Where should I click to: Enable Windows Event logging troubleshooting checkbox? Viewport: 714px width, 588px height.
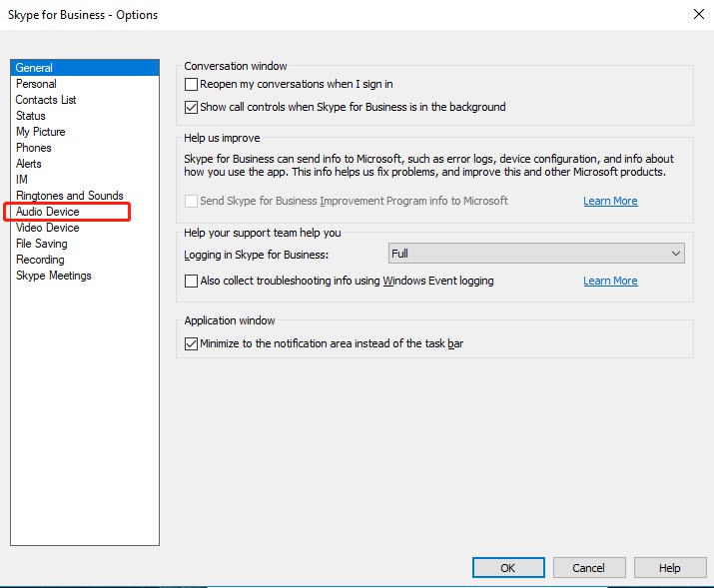(192, 281)
